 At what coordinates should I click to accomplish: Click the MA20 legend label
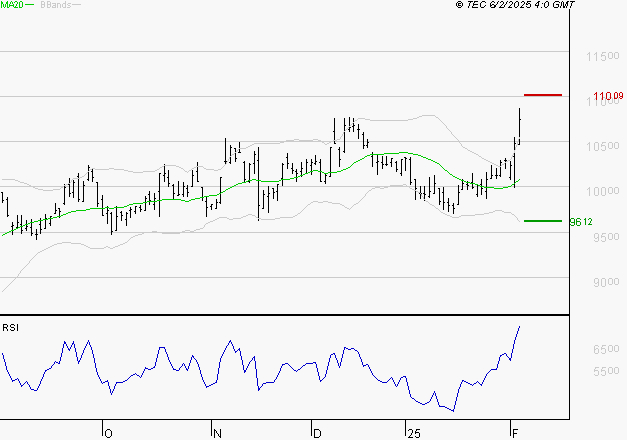pyautogui.click(x=12, y=5)
